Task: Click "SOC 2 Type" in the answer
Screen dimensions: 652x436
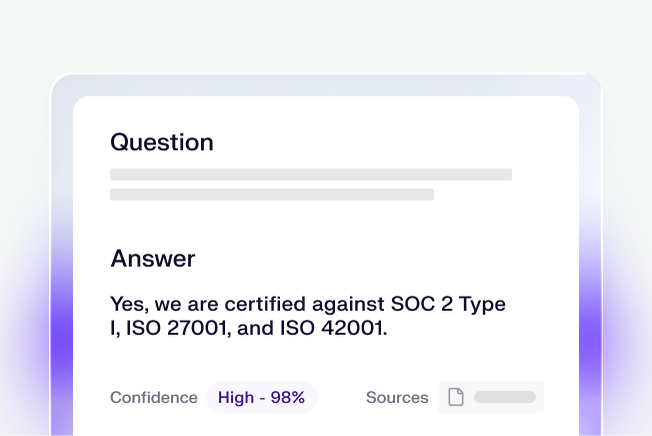Action: tap(450, 304)
